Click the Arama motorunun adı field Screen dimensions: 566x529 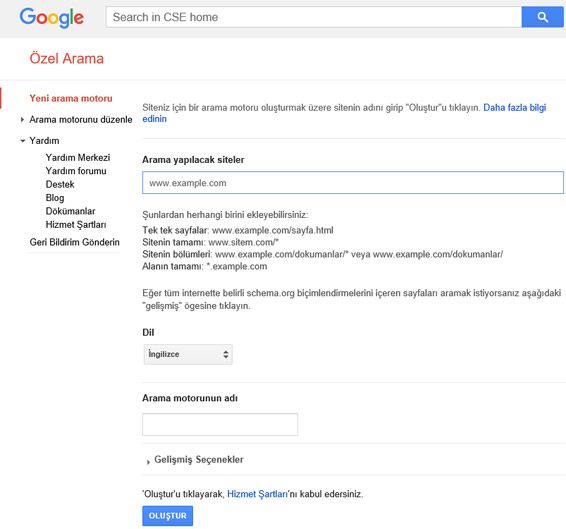[x=220, y=424]
